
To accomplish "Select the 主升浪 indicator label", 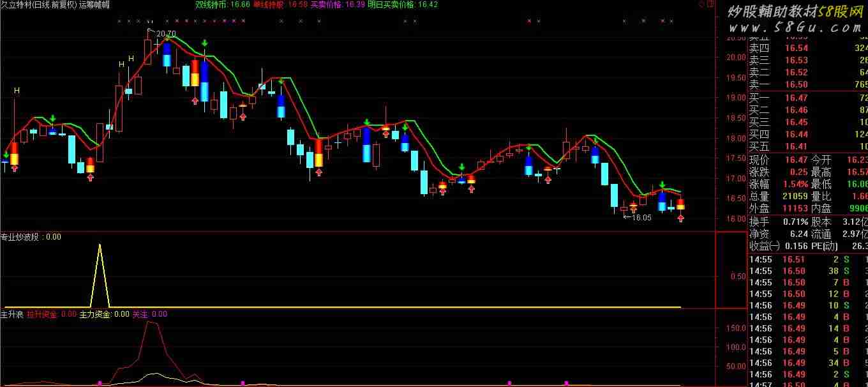I will click(x=12, y=314).
